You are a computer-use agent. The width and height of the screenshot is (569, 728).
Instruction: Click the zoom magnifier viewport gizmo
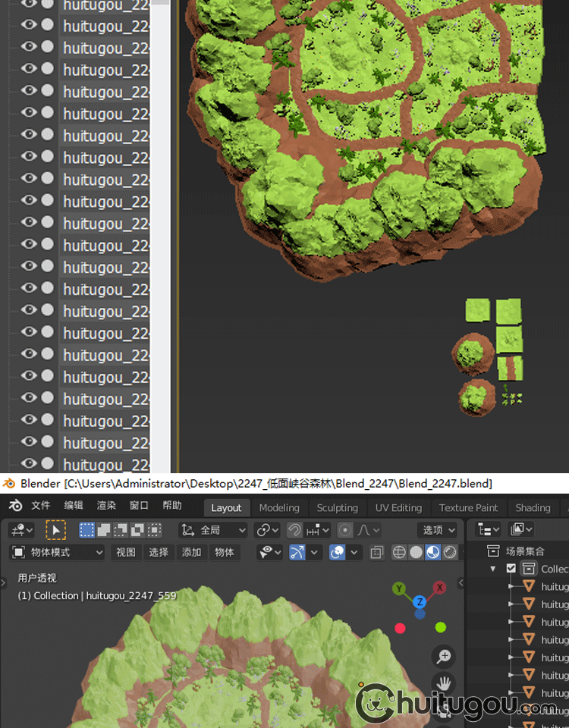(x=444, y=656)
